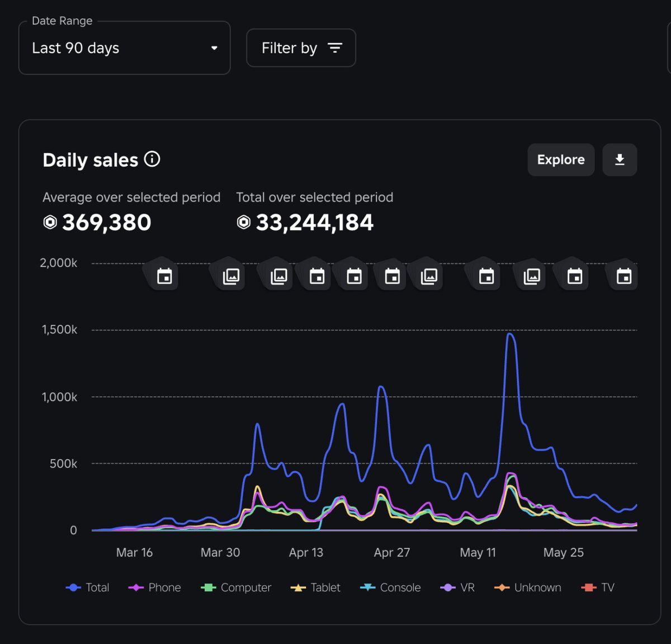Click the total value 33,244,184
Screen dimensions: 671x644
[315, 223]
